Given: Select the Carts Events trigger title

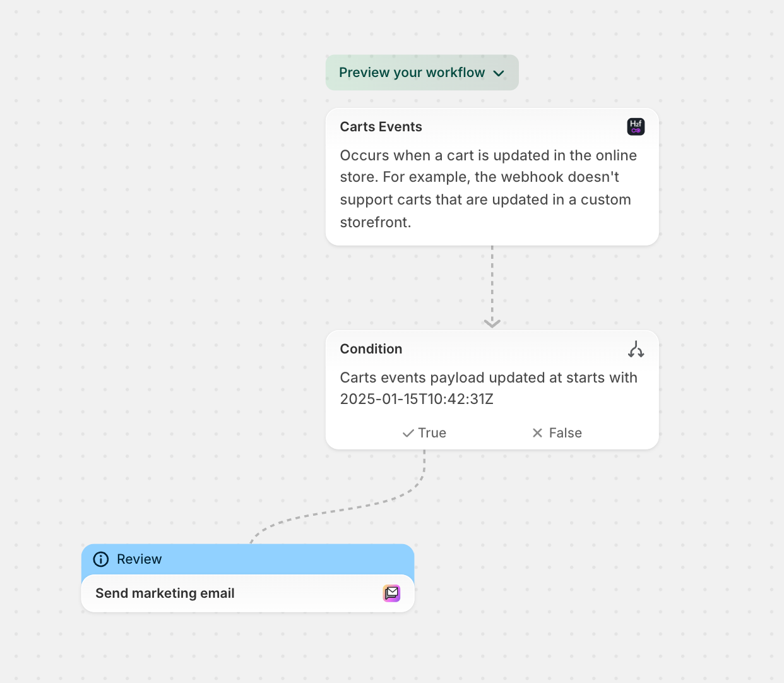Looking at the screenshot, I should click(381, 127).
